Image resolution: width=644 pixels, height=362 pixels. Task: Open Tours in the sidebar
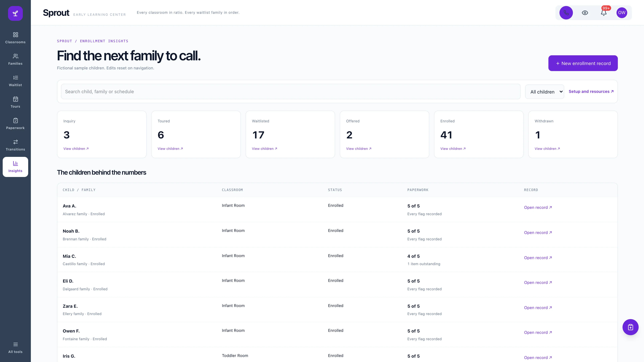(15, 102)
